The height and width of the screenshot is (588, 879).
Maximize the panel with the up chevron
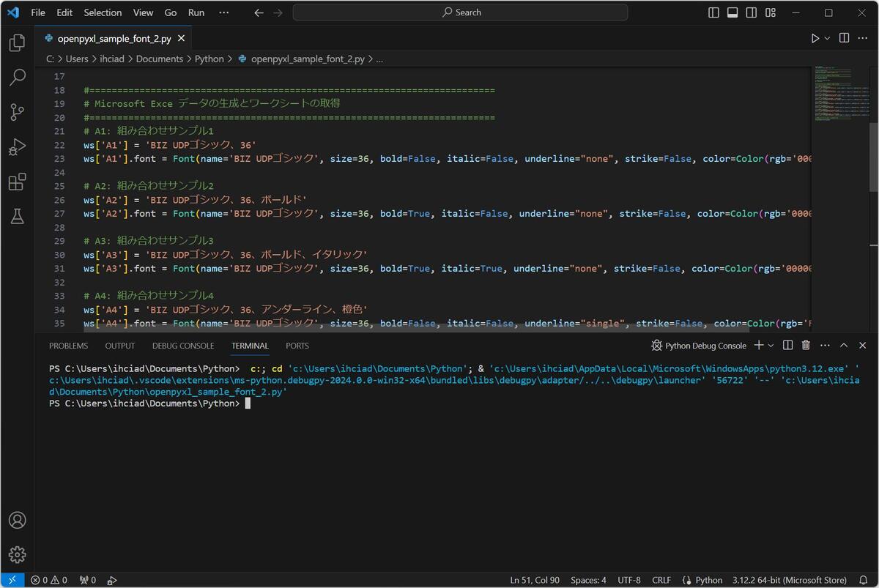click(x=844, y=345)
